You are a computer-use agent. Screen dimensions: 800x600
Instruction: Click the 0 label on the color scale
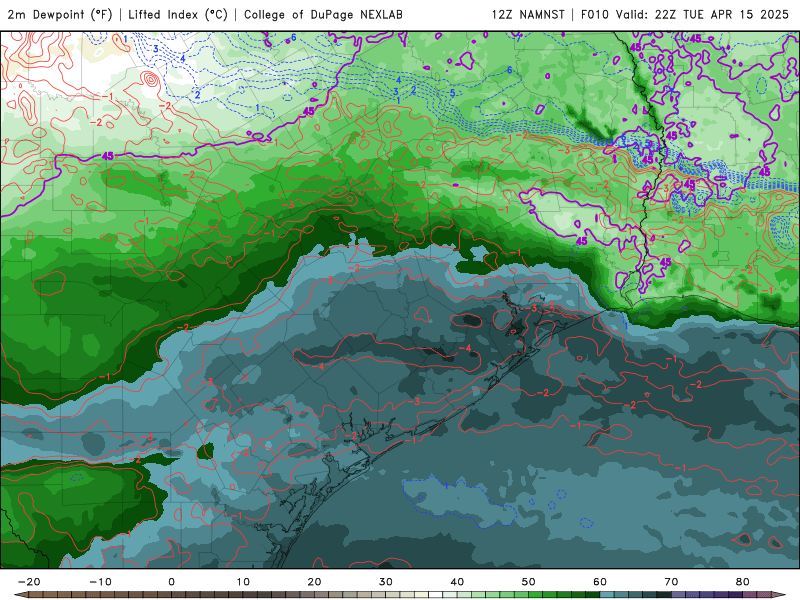(171, 582)
